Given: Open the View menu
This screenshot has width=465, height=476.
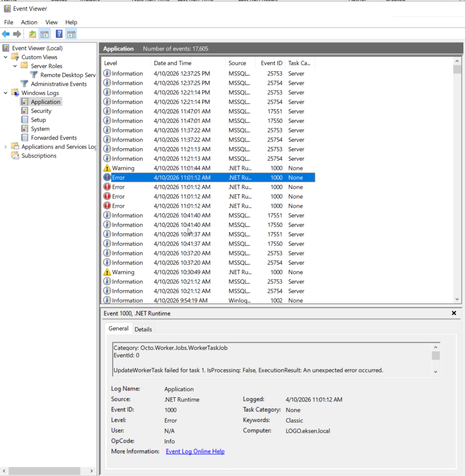Looking at the screenshot, I should click(51, 22).
